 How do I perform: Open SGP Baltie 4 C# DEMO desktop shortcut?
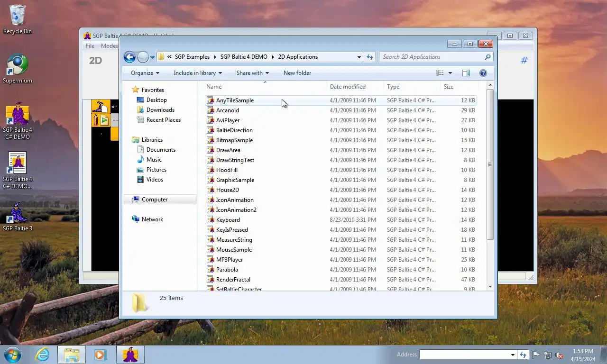tap(18, 121)
